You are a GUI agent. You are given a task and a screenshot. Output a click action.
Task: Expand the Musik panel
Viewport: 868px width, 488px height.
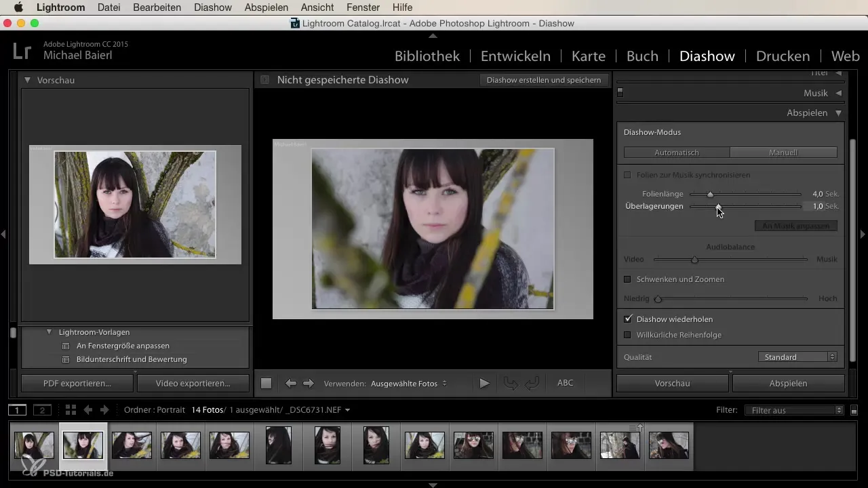[838, 94]
